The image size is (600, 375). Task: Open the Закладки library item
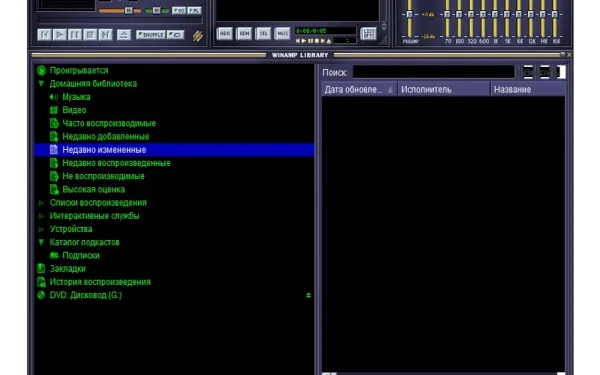pos(67,269)
